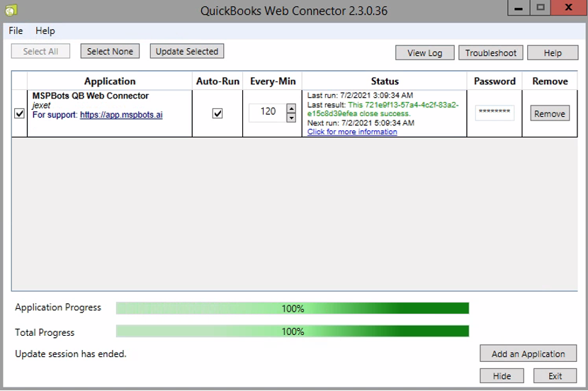588x391 pixels.
Task: Click the Help button beside Troubleshoot
Action: [x=553, y=53]
